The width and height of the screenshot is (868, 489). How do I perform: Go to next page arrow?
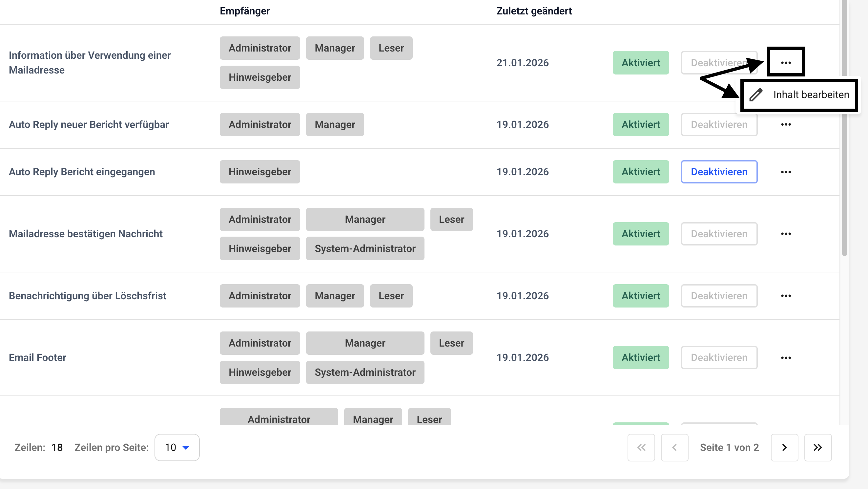point(784,448)
